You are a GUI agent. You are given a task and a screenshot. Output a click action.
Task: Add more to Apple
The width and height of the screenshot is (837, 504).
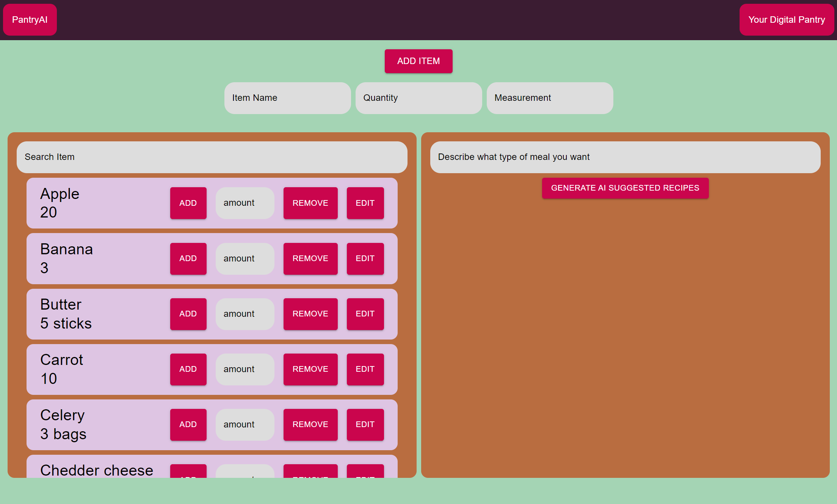(x=188, y=203)
